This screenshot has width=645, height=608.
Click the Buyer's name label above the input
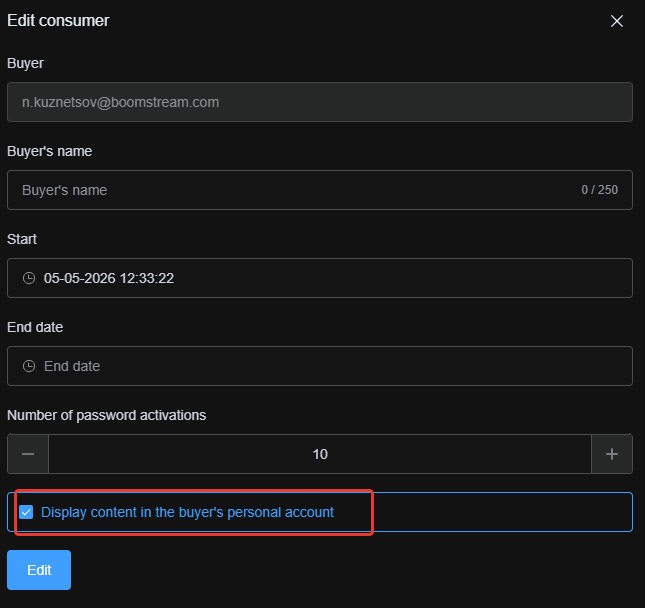[49, 151]
